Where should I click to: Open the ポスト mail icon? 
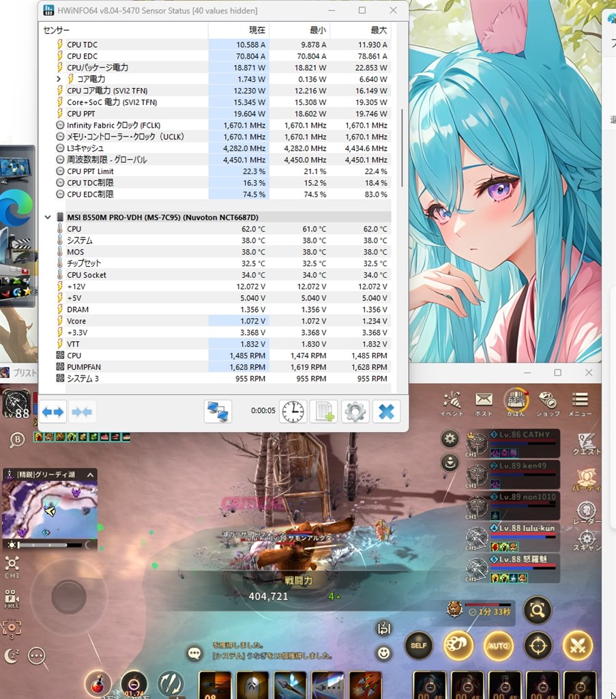[x=484, y=404]
